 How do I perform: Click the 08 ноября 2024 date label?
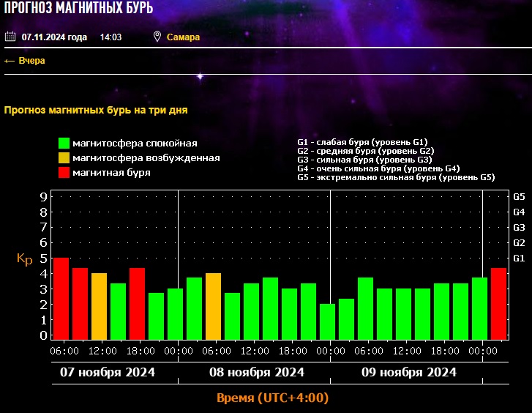(257, 373)
